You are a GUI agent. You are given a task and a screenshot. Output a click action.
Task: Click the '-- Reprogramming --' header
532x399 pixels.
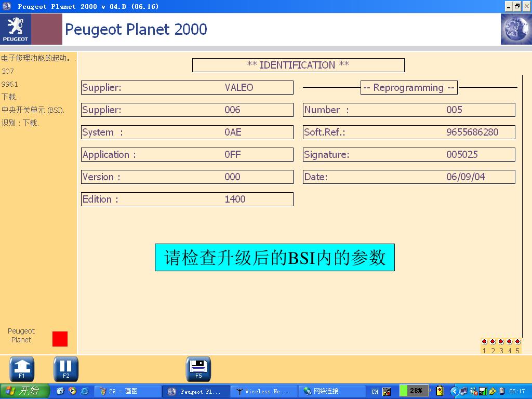coord(409,87)
